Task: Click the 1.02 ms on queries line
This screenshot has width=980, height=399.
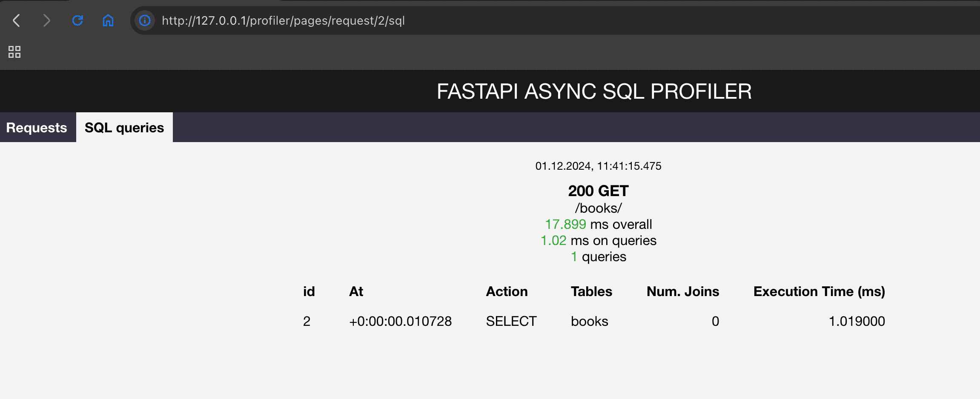Action: [598, 240]
